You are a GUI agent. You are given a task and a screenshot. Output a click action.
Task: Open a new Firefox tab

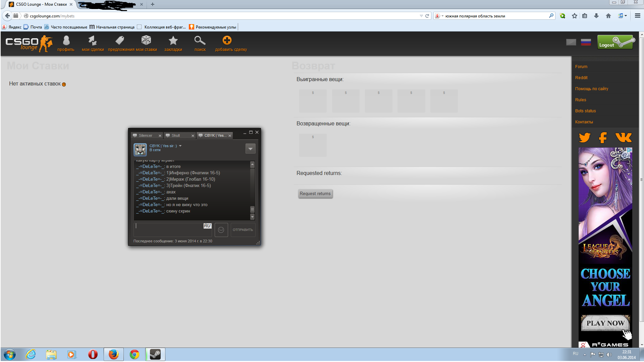pos(153,4)
